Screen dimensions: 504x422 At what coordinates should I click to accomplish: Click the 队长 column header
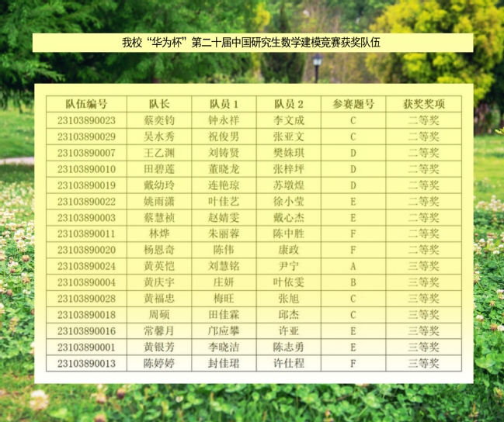(159, 104)
